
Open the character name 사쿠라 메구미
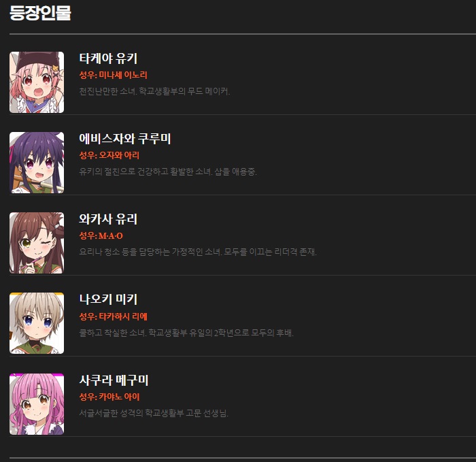pyautogui.click(x=114, y=380)
